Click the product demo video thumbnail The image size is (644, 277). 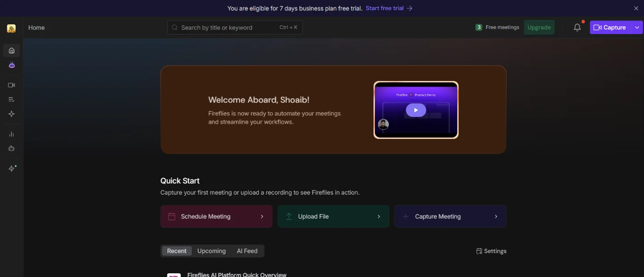416,110
